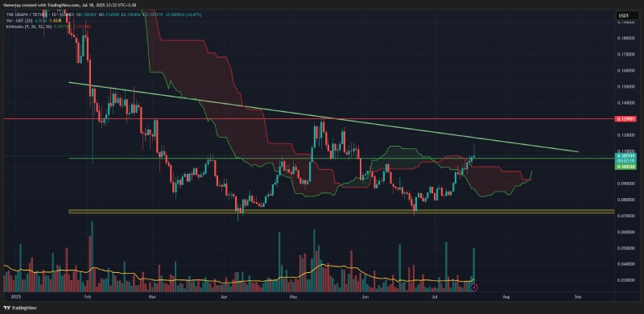Click the purple event marker on time axis
The height and width of the screenshot is (314, 644).
pos(473,288)
